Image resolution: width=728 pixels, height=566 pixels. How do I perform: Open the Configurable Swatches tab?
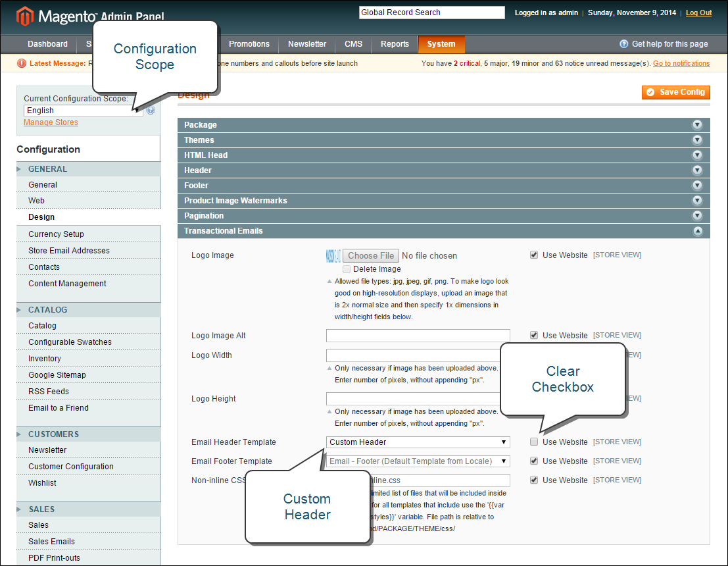point(89,342)
